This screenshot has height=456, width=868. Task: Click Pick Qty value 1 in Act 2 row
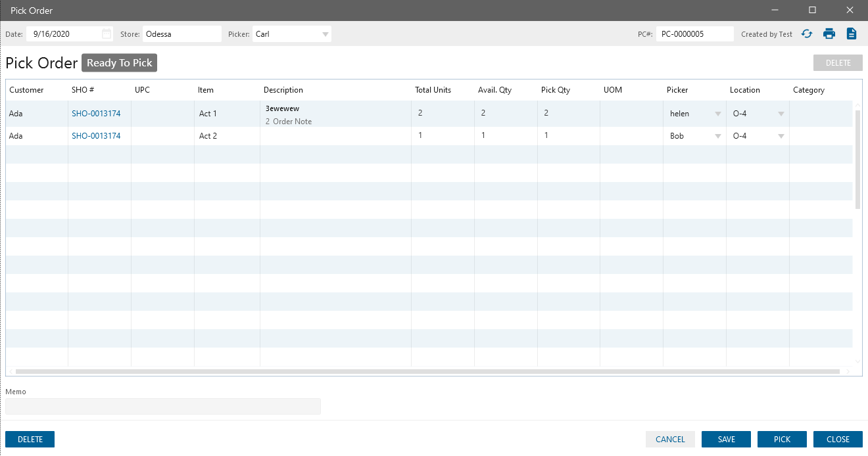point(546,135)
